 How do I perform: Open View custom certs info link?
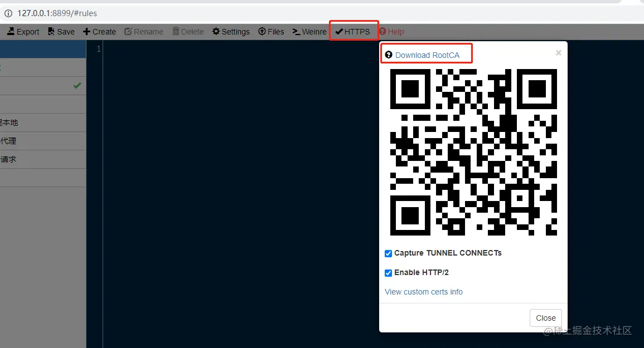pyautogui.click(x=423, y=292)
